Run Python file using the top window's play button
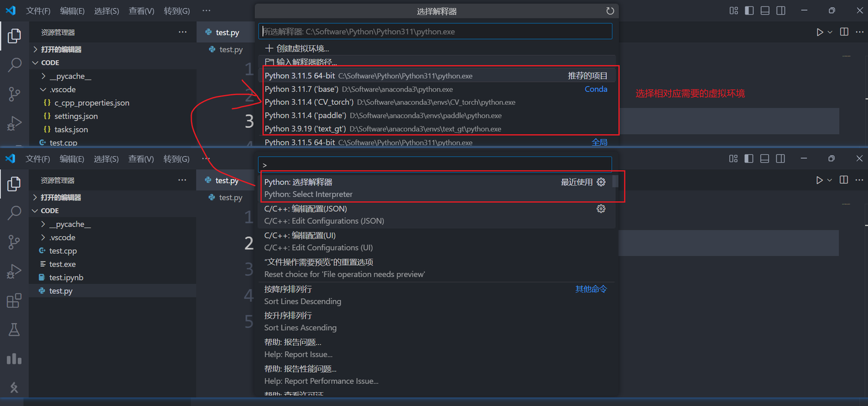 820,32
